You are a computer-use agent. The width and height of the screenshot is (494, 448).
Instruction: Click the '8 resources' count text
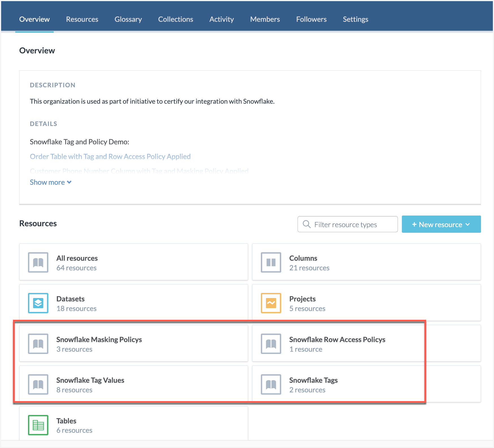[74, 390]
